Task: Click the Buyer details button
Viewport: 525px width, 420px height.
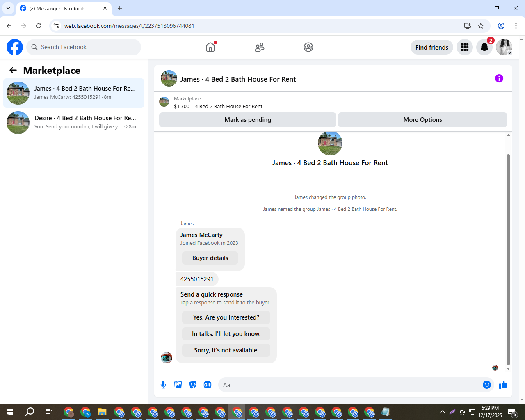Action: coord(210,258)
